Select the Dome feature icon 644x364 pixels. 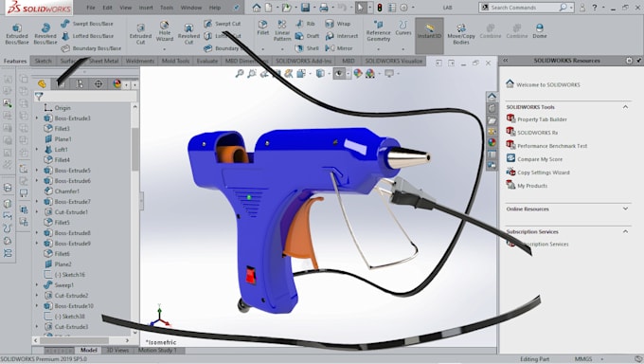(539, 31)
